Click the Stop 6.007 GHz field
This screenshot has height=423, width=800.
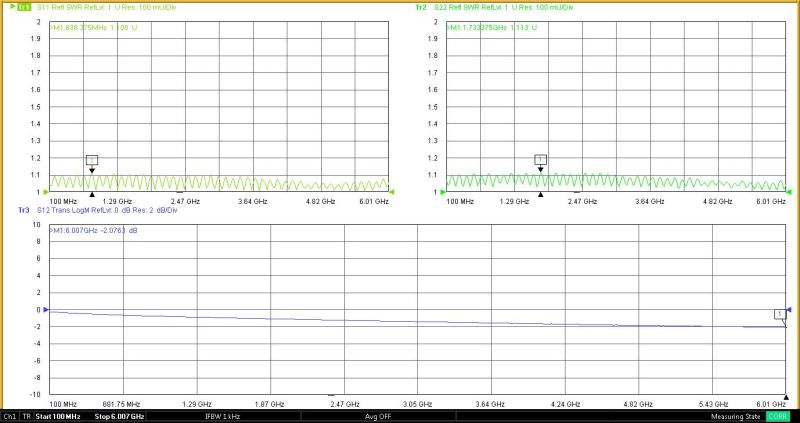119,416
